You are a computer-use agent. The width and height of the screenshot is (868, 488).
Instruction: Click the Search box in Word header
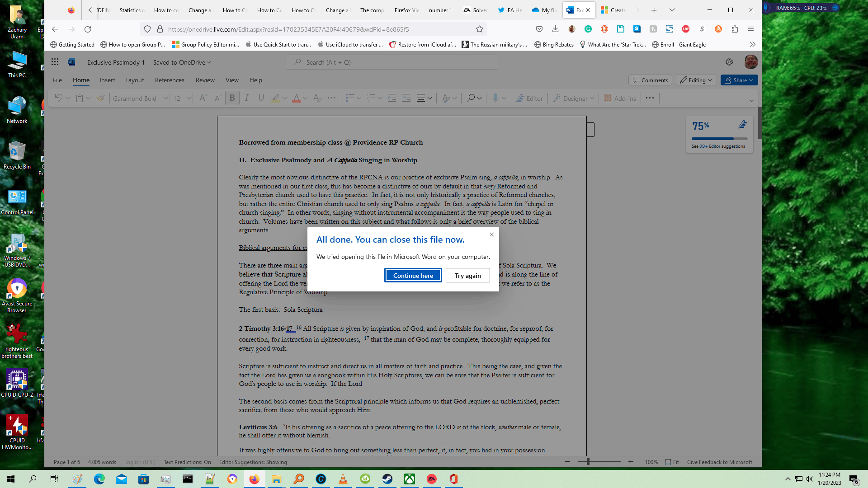(x=392, y=62)
